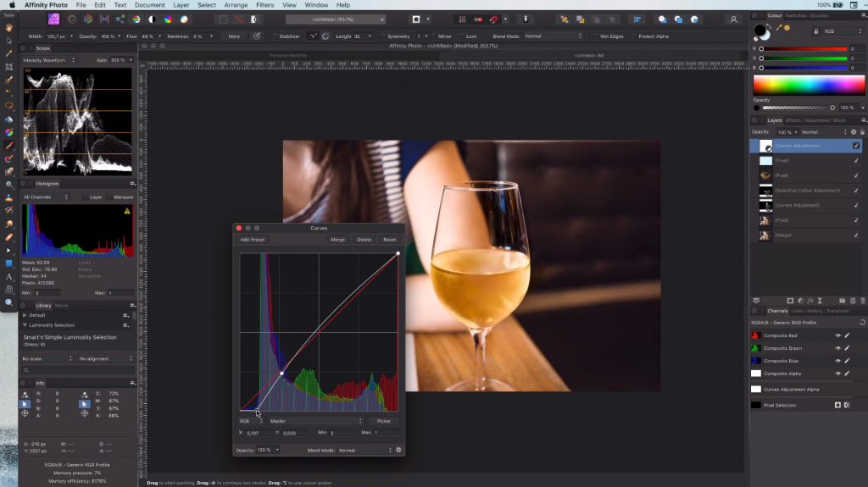This screenshot has width=868, height=487.
Task: Switch to the Effects tab
Action: tap(793, 120)
